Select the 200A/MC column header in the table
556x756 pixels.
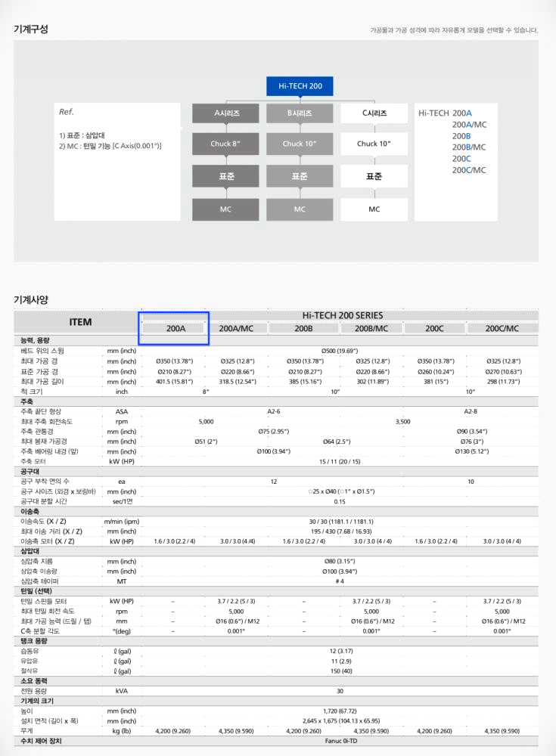[x=236, y=328]
